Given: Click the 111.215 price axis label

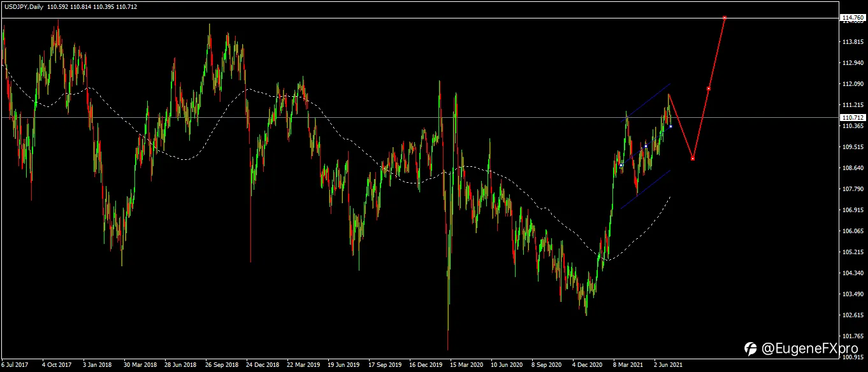Looking at the screenshot, I should pos(852,105).
